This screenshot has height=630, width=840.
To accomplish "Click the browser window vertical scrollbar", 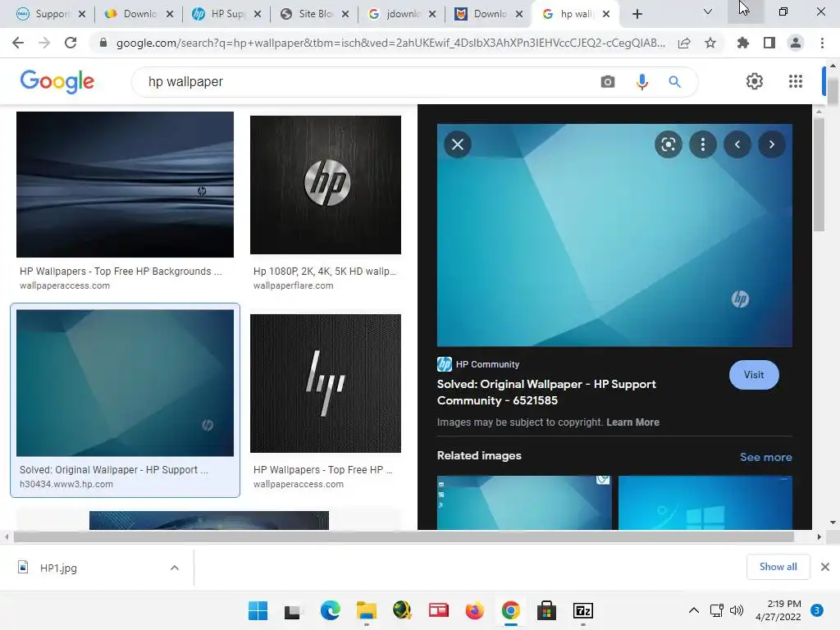I will pos(833,91).
